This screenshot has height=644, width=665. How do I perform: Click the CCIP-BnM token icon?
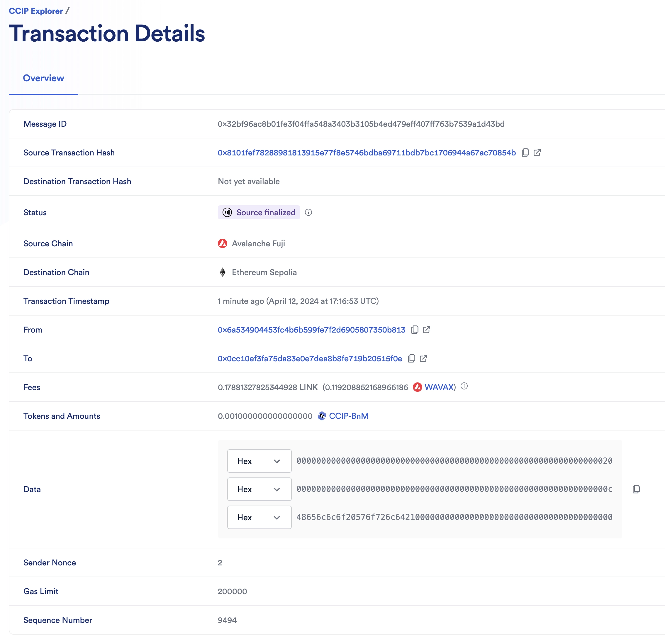[x=321, y=416]
